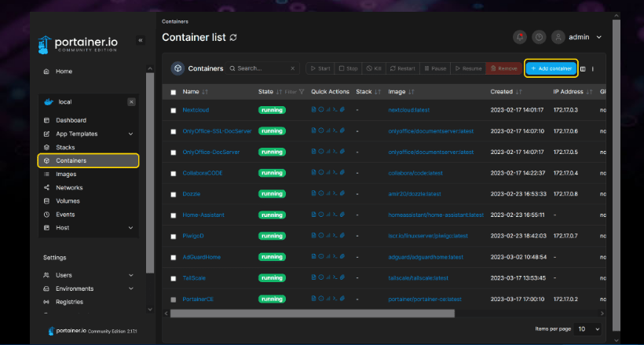Open attach quick action for CollaboraCODE

point(342,173)
